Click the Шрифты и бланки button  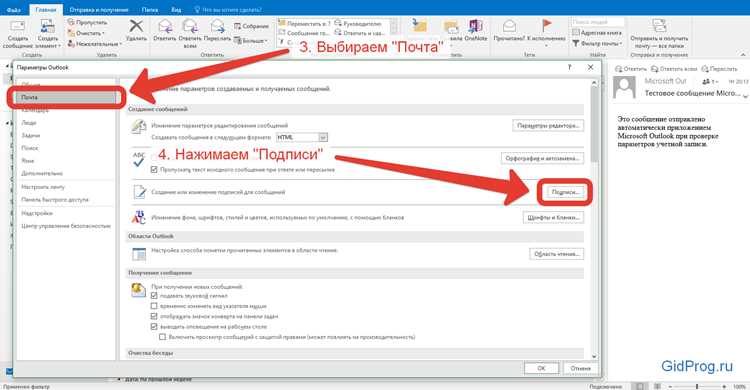click(553, 217)
